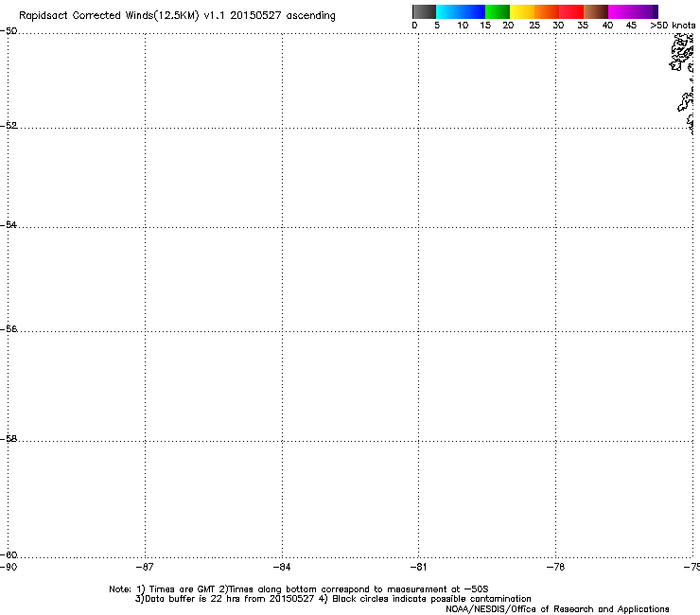Click the gray 0-5 knots color band
This screenshot has height=615, width=700.
point(424,11)
